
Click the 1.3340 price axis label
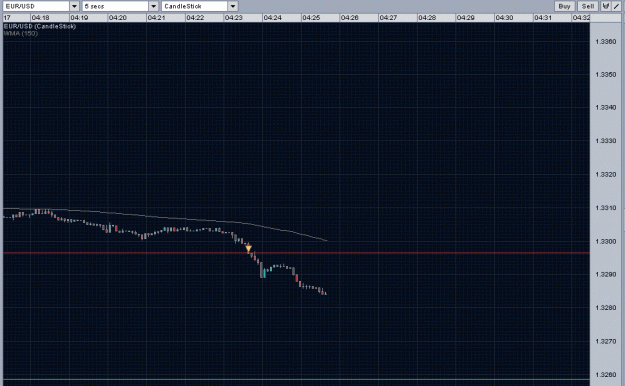tap(605, 108)
